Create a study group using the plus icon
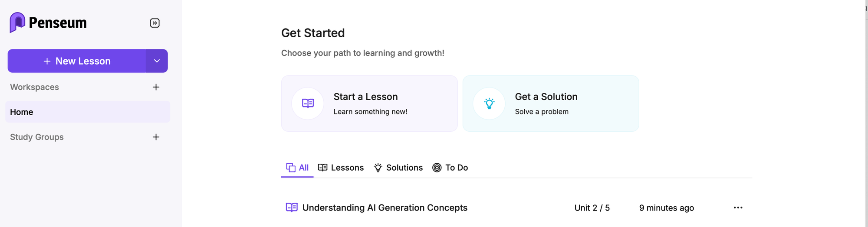868x227 pixels. [156, 137]
